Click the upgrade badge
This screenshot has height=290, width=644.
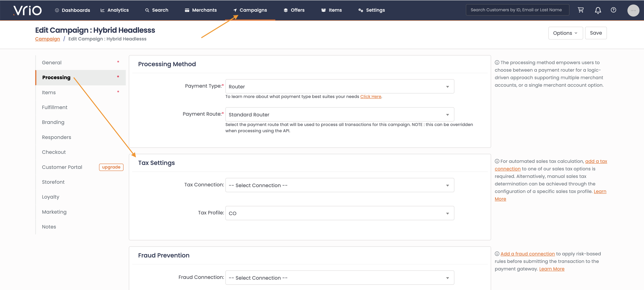(x=111, y=167)
